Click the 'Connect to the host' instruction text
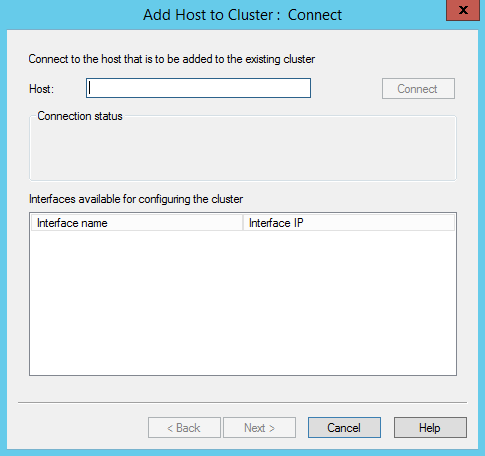The width and height of the screenshot is (485, 456). [172, 59]
